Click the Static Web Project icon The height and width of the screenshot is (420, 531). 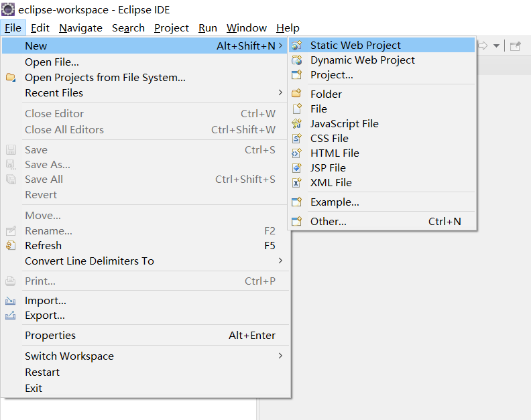(297, 46)
